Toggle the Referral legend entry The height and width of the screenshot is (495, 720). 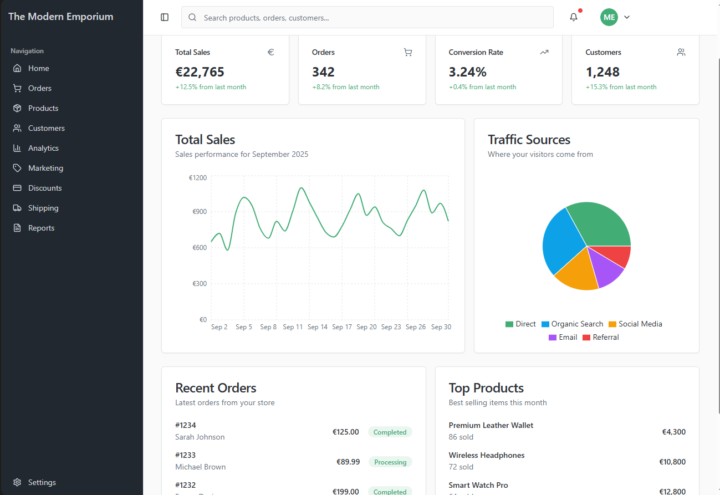(598, 337)
